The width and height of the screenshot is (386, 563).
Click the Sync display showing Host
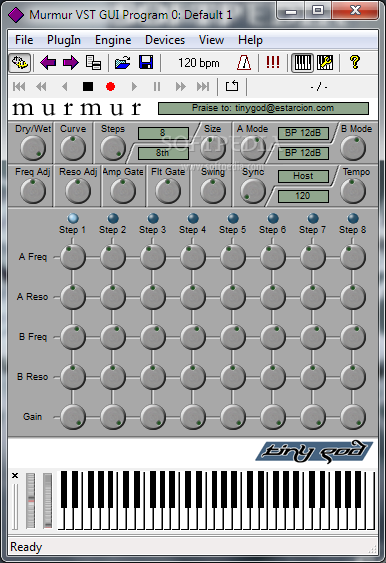tap(303, 176)
